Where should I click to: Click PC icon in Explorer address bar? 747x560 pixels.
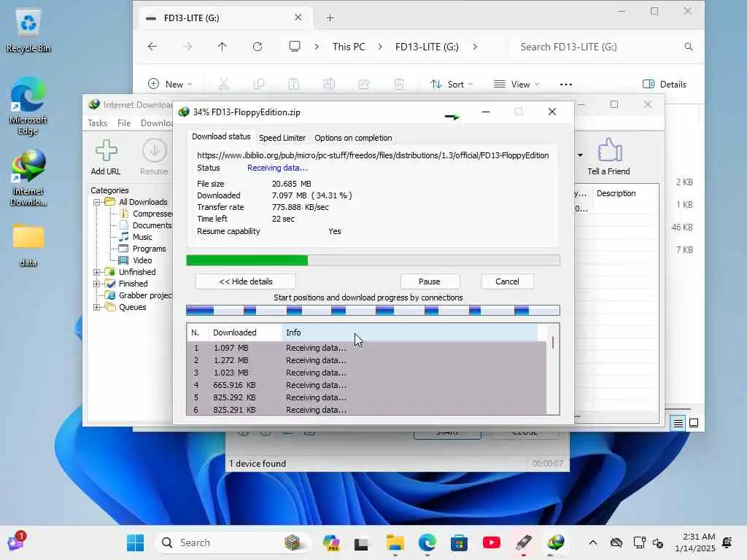point(295,47)
